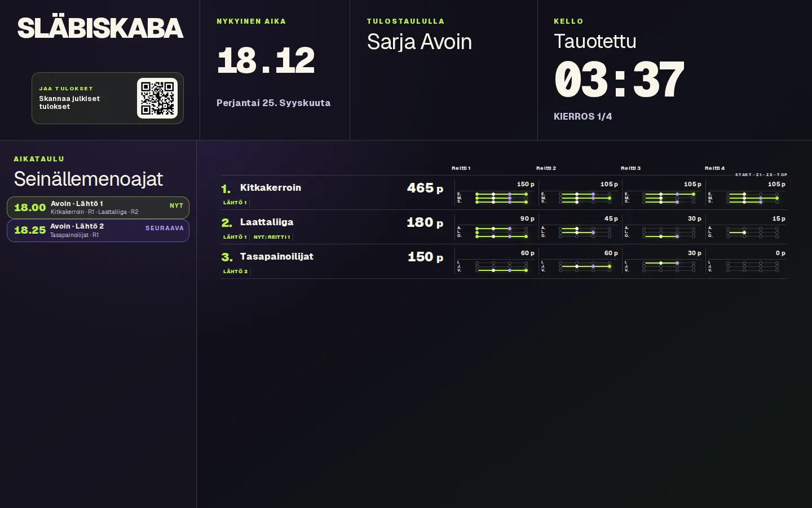Image resolution: width=812 pixels, height=508 pixels.
Task: Click the LÄHTÖ 2 tag under Tasapainoilijat
Action: coord(235,271)
